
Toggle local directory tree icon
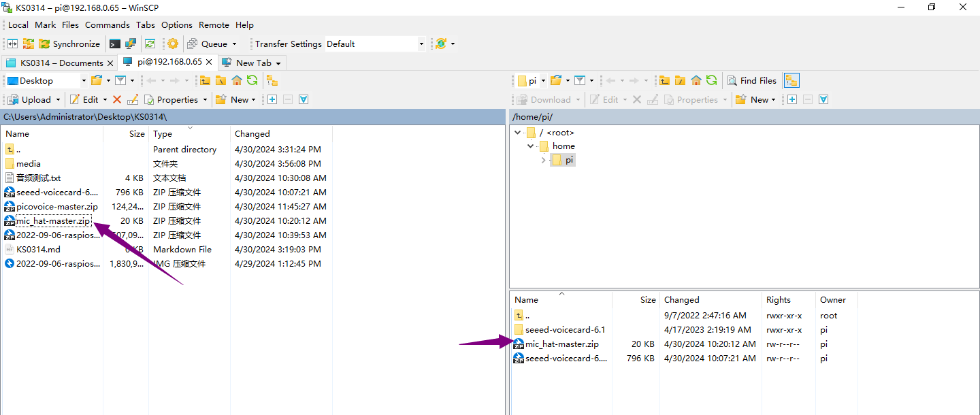272,80
